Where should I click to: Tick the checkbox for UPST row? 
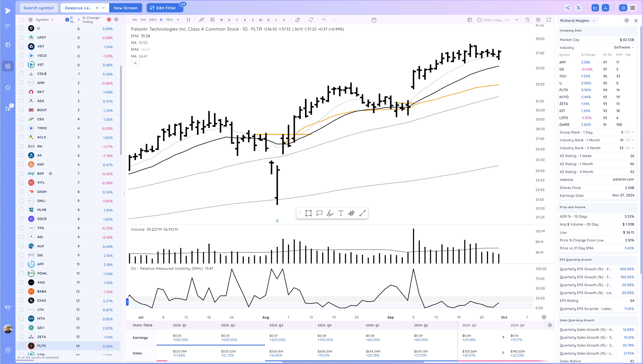click(22, 37)
